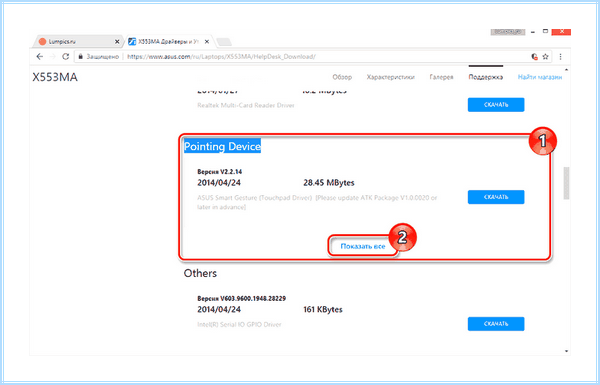The image size is (600, 385).
Task: Open the Характеристики section
Action: click(390, 77)
